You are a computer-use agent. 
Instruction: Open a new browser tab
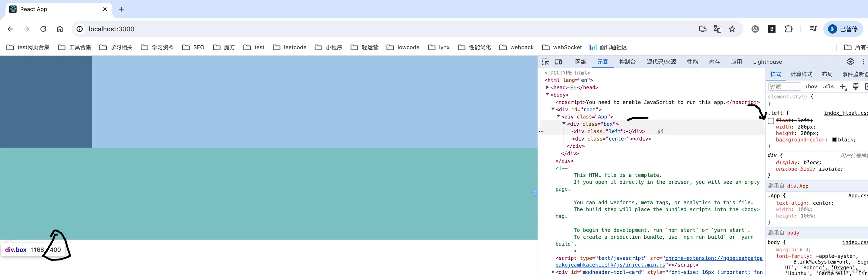pos(122,9)
